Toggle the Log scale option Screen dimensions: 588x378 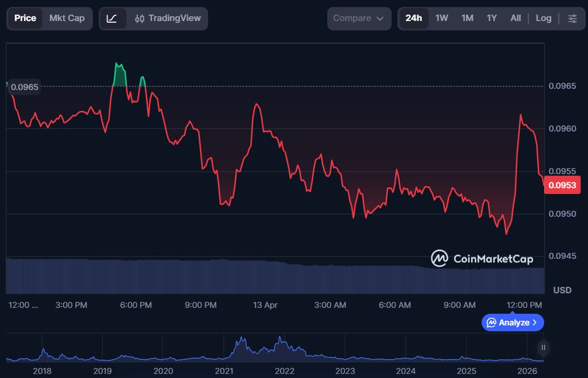pyautogui.click(x=543, y=18)
